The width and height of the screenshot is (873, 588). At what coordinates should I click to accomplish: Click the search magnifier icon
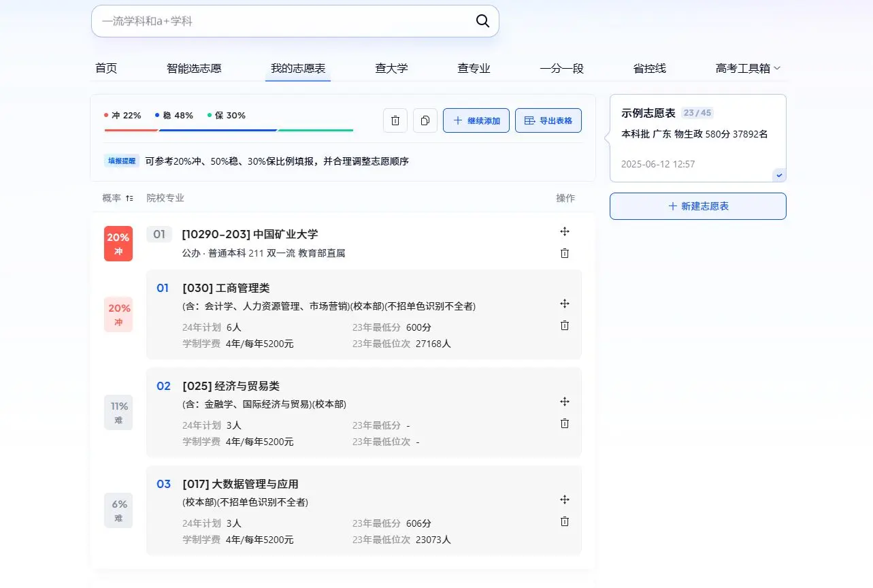point(482,21)
